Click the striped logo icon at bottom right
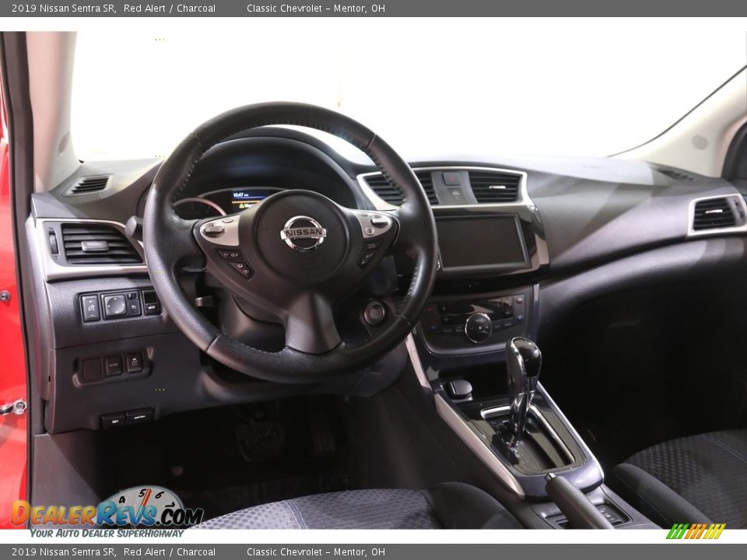 pos(696,531)
